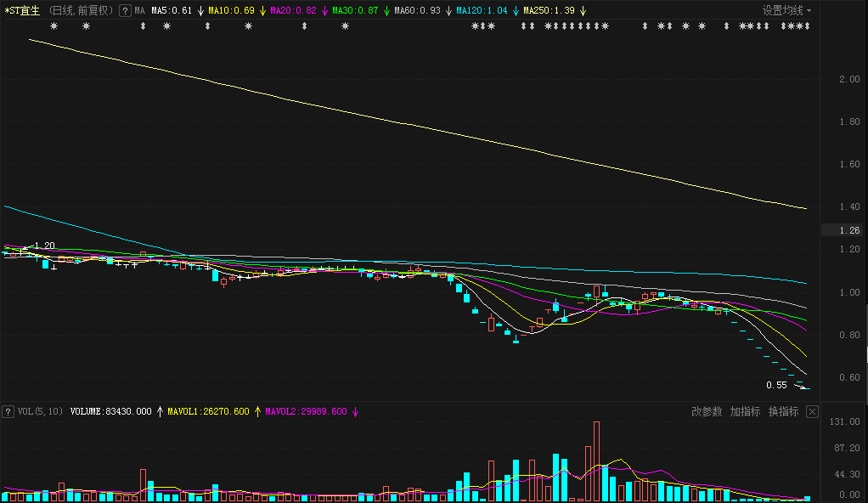Change period via 日线, 前复权 label
The height and width of the screenshot is (503, 868).
tap(81, 11)
